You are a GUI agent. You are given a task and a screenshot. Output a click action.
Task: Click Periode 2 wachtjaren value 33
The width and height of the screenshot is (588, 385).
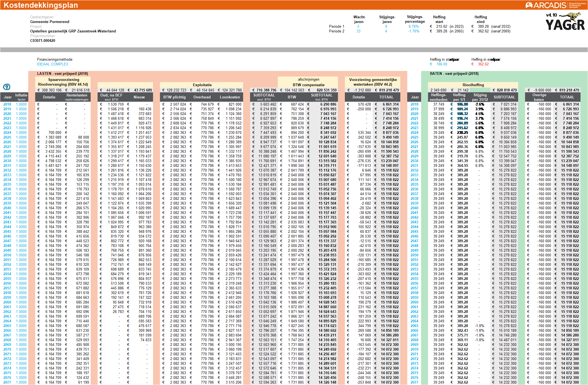coord(358,31)
